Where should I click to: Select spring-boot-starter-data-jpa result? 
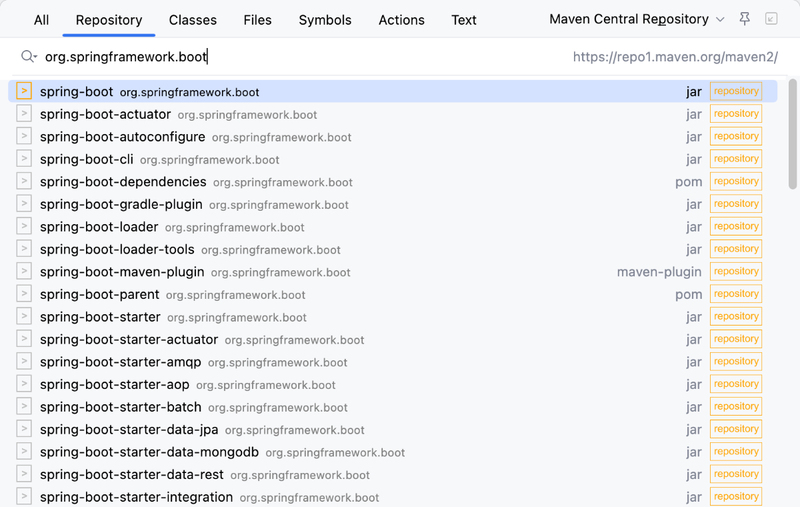tap(129, 429)
